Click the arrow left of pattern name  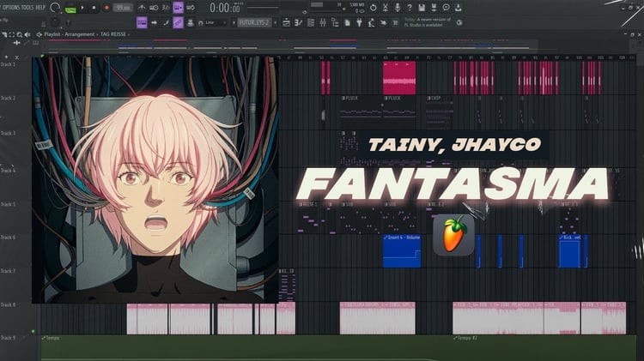tap(234, 22)
